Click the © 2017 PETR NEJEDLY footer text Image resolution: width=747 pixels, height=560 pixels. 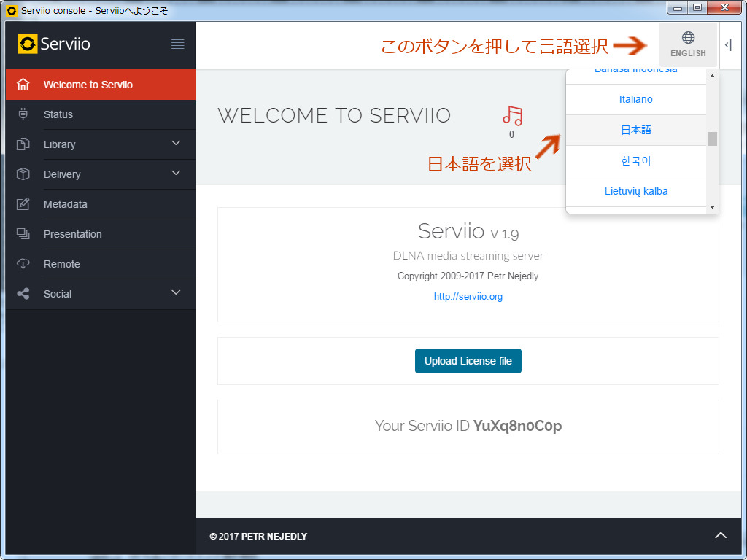coord(258,536)
